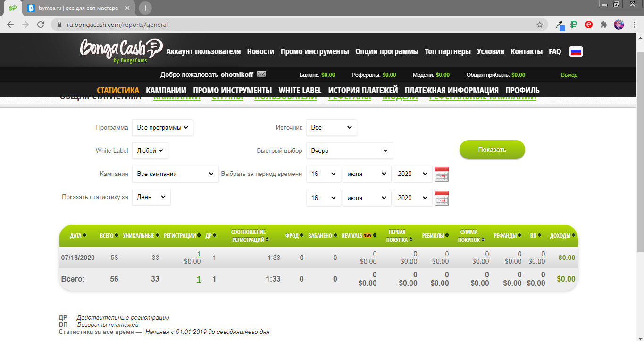Sort the table by the Доходы column
The image size is (644, 341).
click(x=562, y=235)
